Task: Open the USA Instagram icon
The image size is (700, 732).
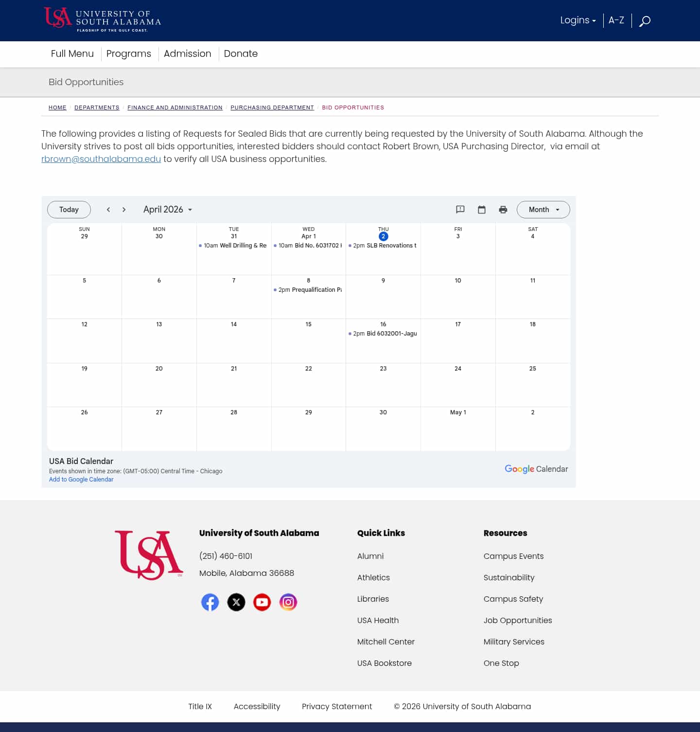Action: pyautogui.click(x=288, y=602)
